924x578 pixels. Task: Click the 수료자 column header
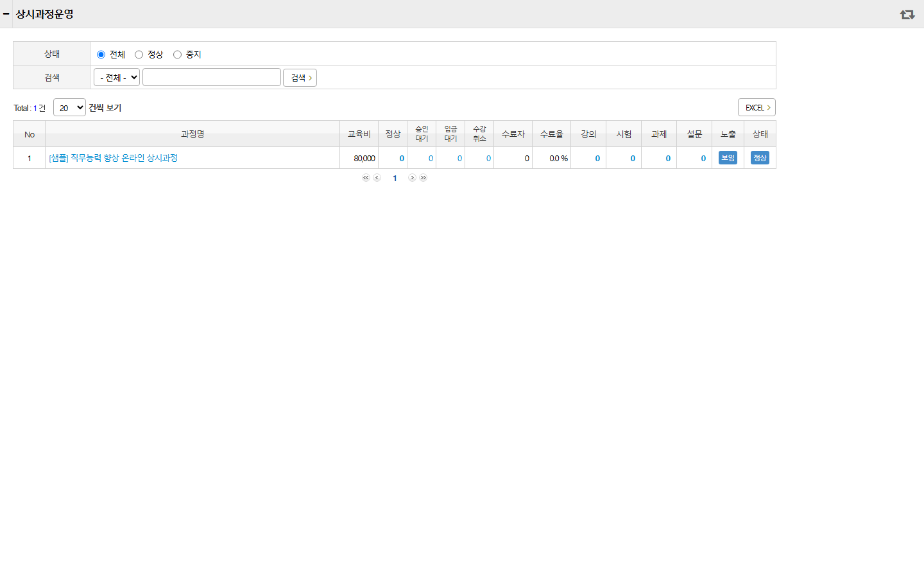(x=513, y=134)
